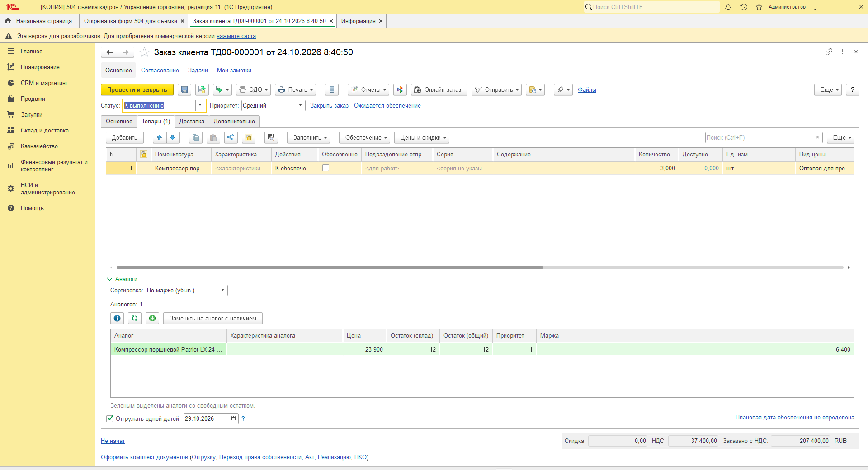868x470 pixels.
Task: Collapse the Аналоги section
Action: (x=122, y=279)
